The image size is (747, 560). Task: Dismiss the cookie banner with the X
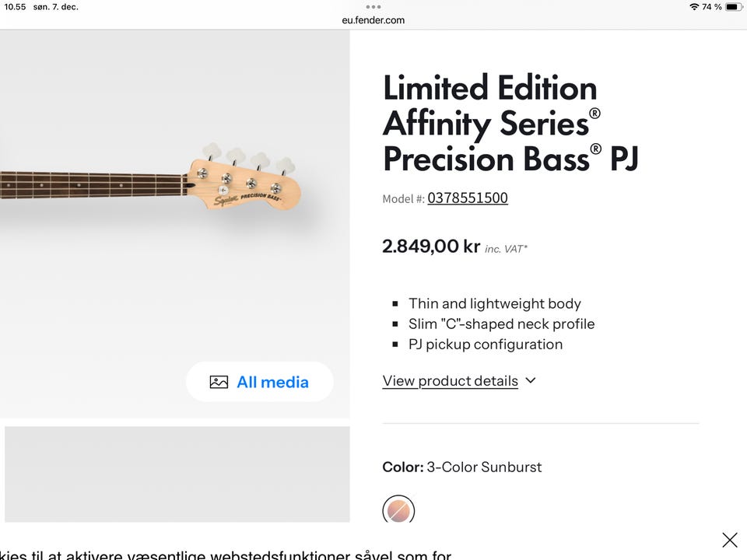(729, 540)
